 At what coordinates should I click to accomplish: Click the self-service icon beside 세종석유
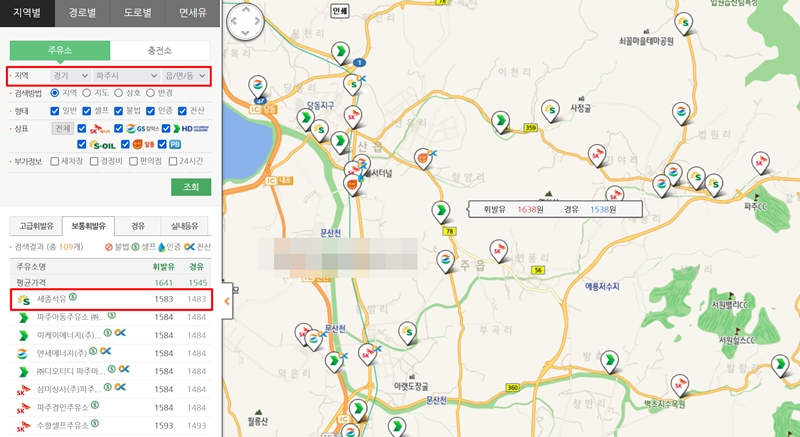pos(73,297)
